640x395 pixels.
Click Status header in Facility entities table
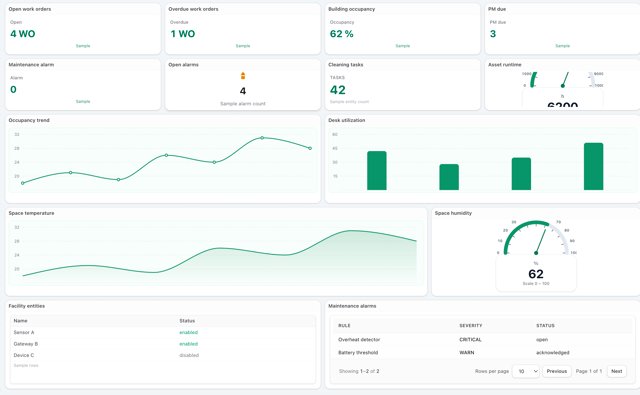[187, 321]
